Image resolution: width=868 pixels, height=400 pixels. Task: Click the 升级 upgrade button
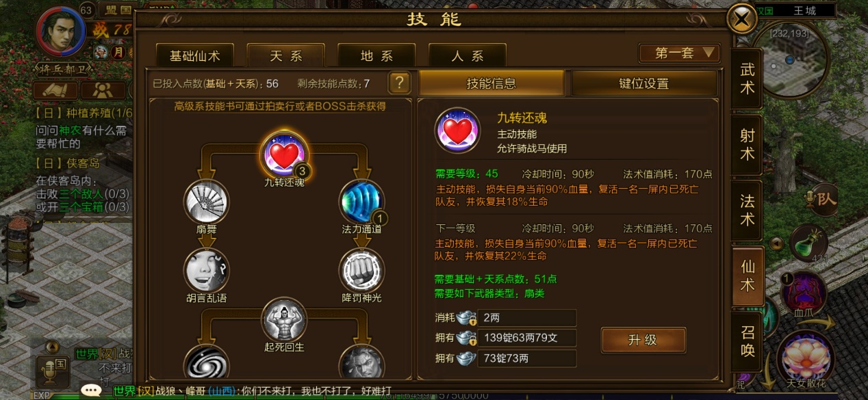tap(643, 340)
